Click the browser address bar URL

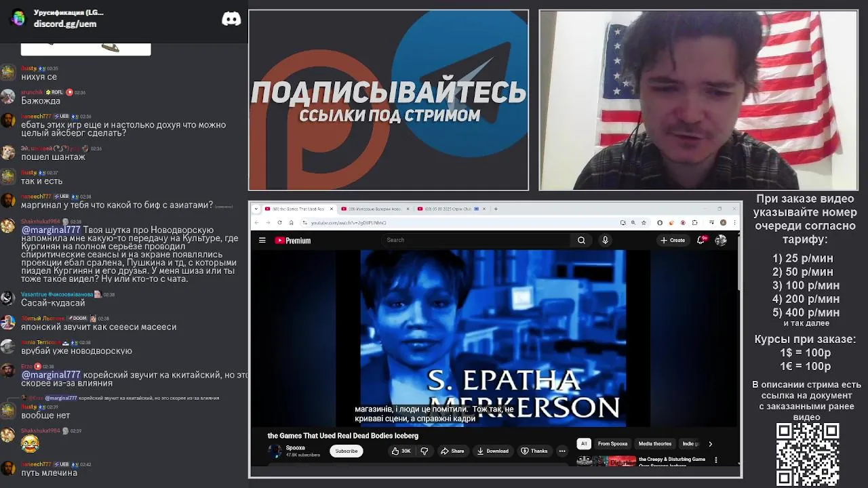tap(348, 222)
